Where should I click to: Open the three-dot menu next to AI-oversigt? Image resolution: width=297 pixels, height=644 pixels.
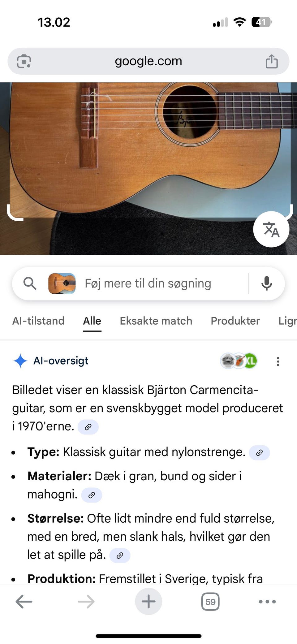[x=278, y=361]
